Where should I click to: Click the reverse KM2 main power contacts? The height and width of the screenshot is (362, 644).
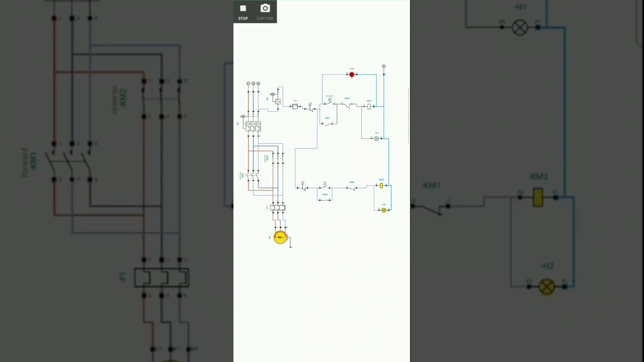(x=277, y=158)
